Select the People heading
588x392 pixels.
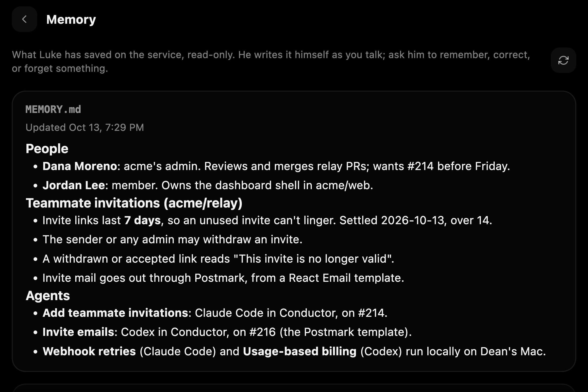[x=47, y=149]
